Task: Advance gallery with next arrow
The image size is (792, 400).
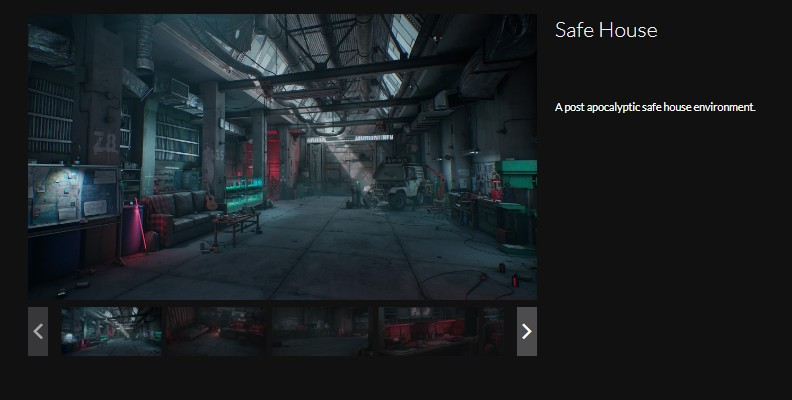Action: (526, 331)
